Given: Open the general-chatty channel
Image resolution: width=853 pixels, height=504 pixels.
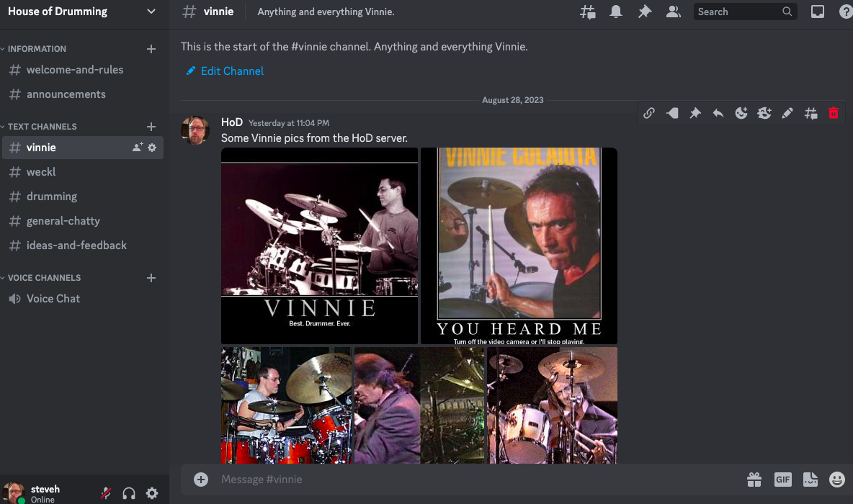Looking at the screenshot, I should click(63, 221).
